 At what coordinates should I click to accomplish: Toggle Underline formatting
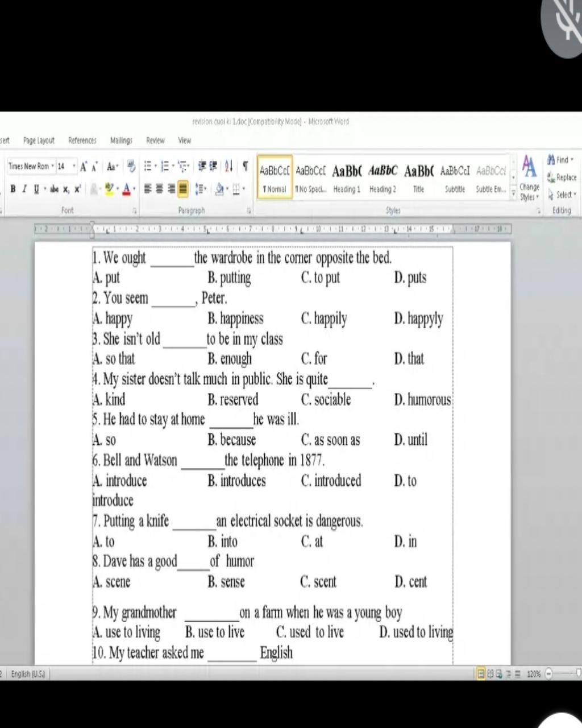pos(36,189)
